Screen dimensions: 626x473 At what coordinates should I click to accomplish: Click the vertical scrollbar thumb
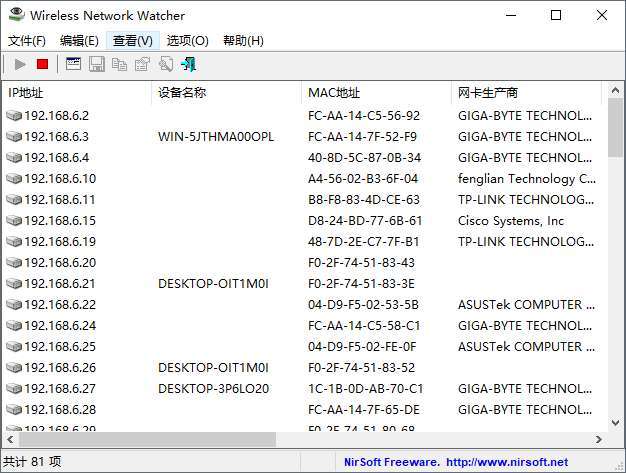pos(615,128)
